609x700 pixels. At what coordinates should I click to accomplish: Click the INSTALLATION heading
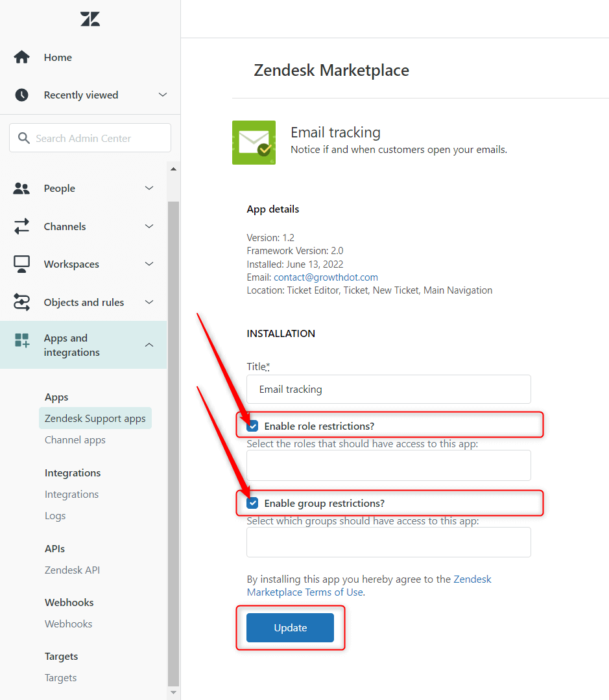pos(281,334)
